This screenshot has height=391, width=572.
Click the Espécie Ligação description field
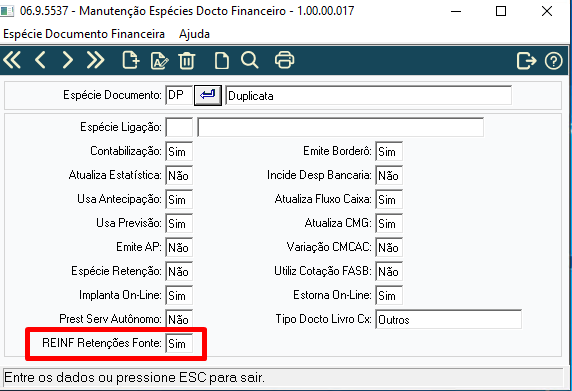tap(340, 127)
